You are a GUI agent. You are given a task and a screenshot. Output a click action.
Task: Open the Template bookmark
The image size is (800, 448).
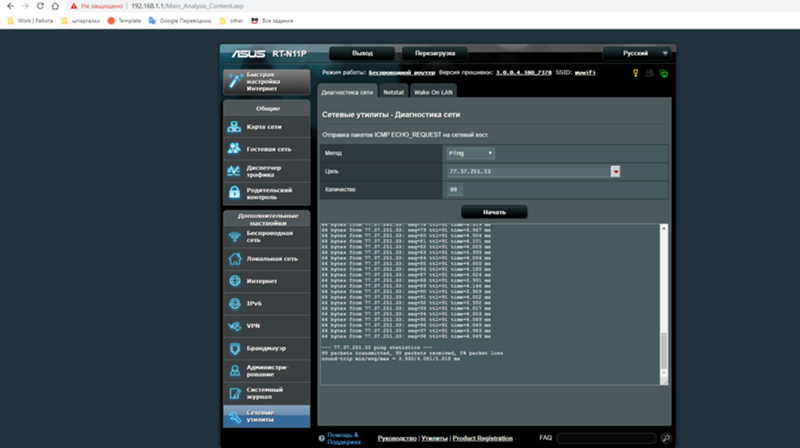click(x=124, y=21)
